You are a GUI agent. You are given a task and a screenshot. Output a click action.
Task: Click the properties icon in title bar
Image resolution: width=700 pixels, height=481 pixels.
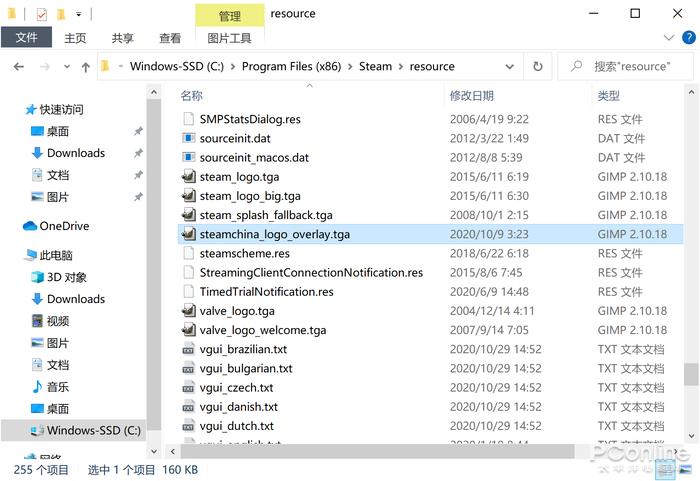[x=41, y=14]
